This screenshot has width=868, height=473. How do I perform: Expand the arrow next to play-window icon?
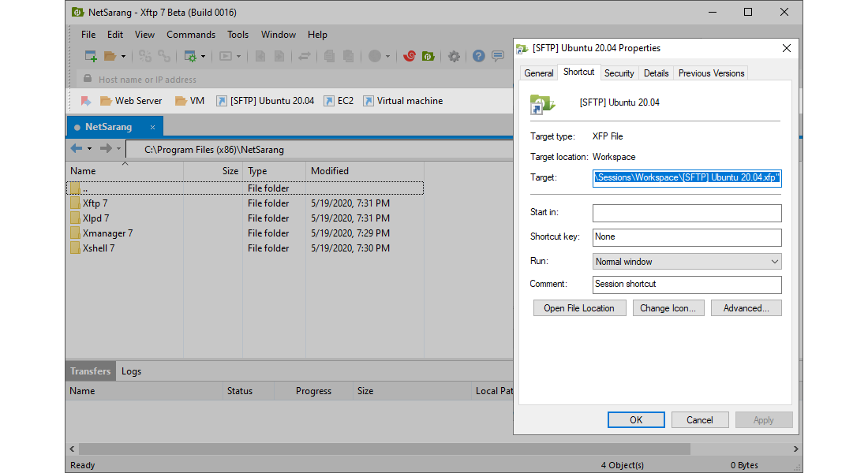238,57
